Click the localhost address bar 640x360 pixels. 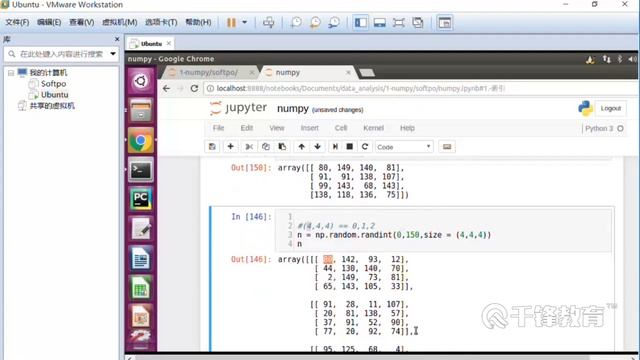[x=420, y=89]
